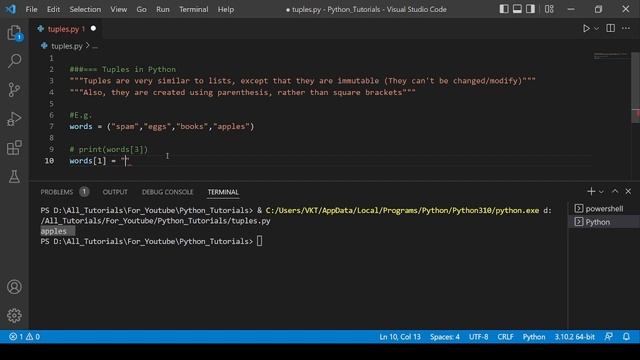
Task: Select interpreter 3.10.2 64-bit
Action: pos(574,337)
